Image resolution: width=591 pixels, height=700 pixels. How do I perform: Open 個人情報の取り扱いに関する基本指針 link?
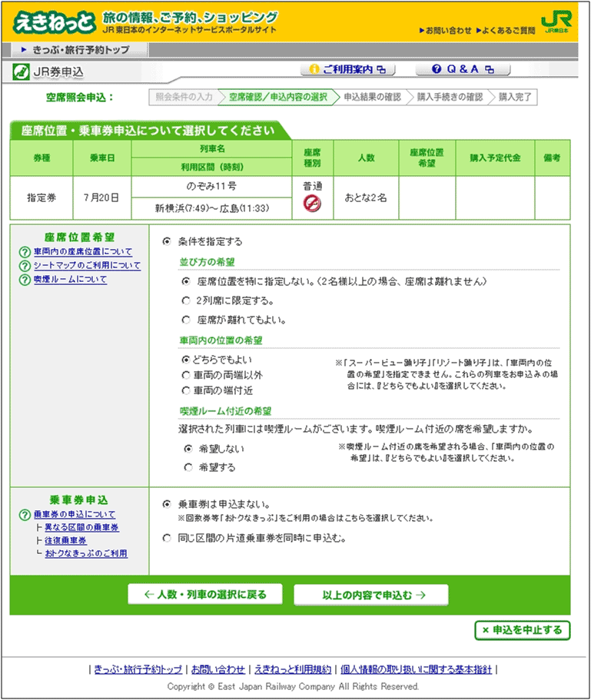pyautogui.click(x=416, y=669)
